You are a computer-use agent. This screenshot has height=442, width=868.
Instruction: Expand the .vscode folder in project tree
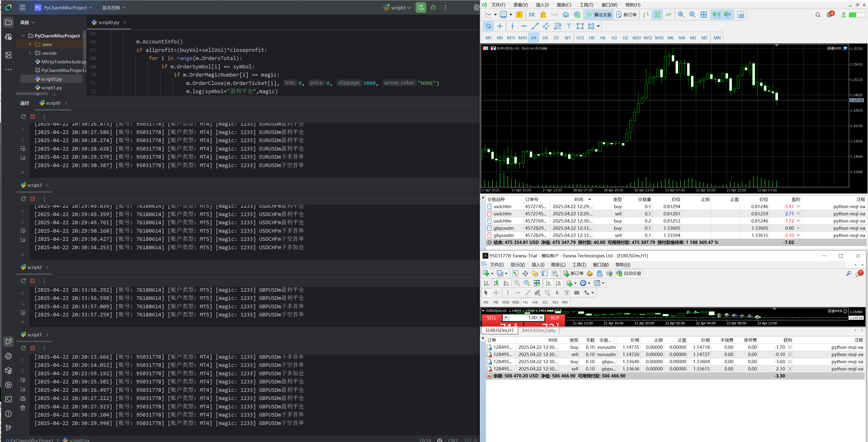click(x=30, y=53)
